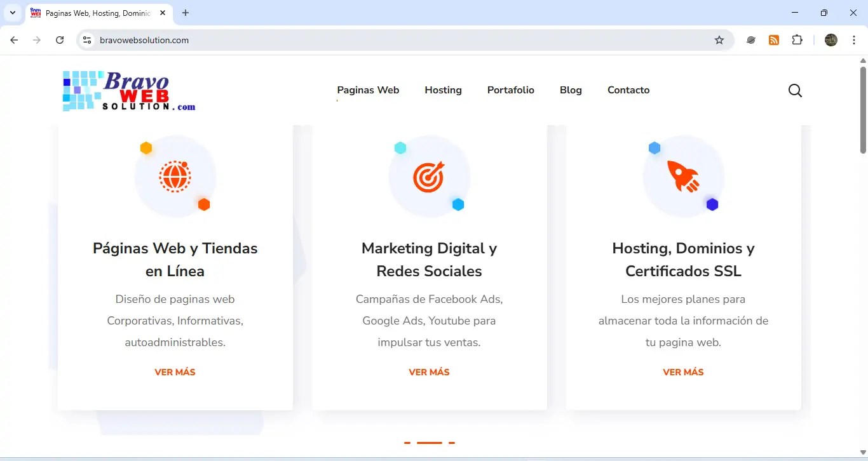
Task: Open the search icon in site header
Action: click(795, 90)
